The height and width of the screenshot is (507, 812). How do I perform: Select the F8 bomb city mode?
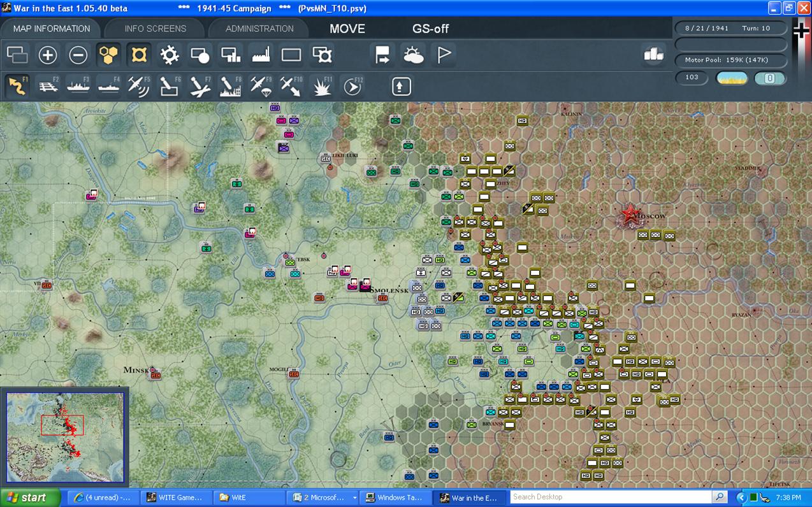pyautogui.click(x=231, y=86)
